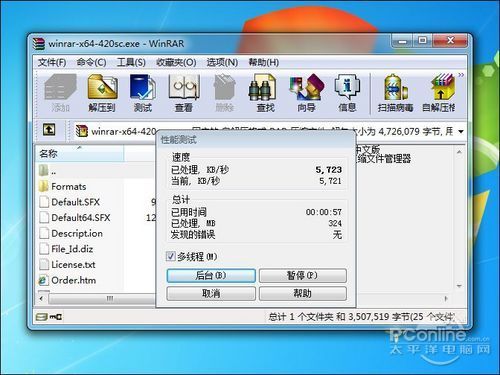Select the Default64.SFX file
Viewport: 500px width, 375px height.
[81, 218]
